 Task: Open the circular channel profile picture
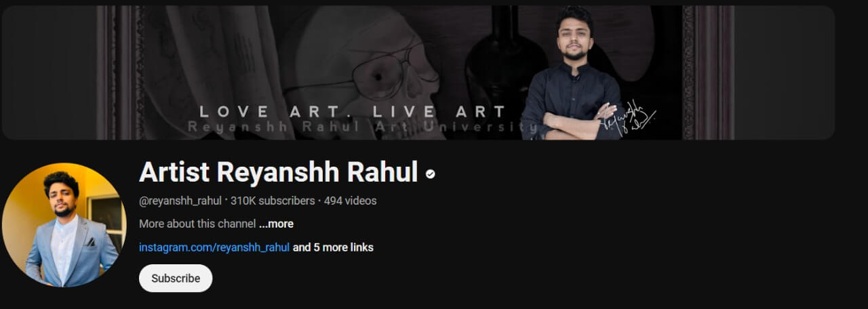64,225
